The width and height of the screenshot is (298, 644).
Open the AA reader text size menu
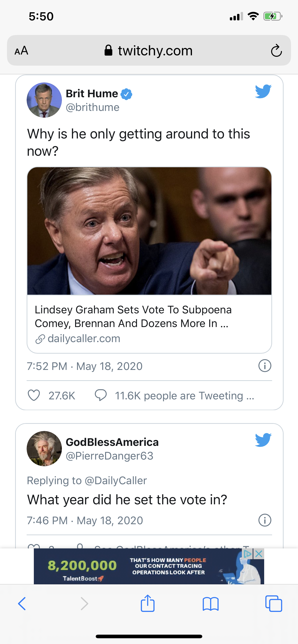(21, 51)
